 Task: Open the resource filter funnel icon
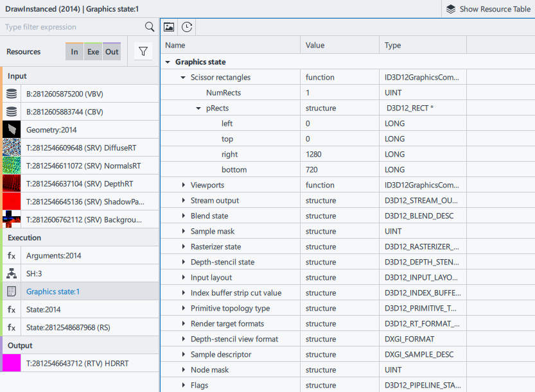(x=143, y=52)
